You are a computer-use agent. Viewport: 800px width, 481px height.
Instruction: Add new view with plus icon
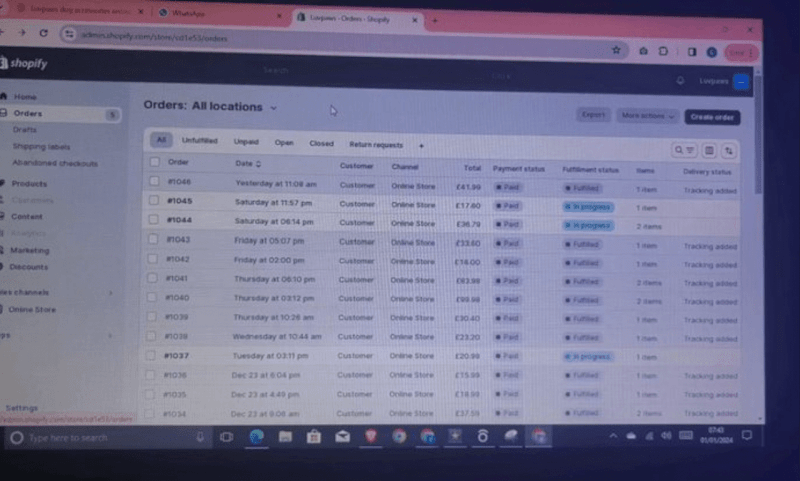(421, 146)
